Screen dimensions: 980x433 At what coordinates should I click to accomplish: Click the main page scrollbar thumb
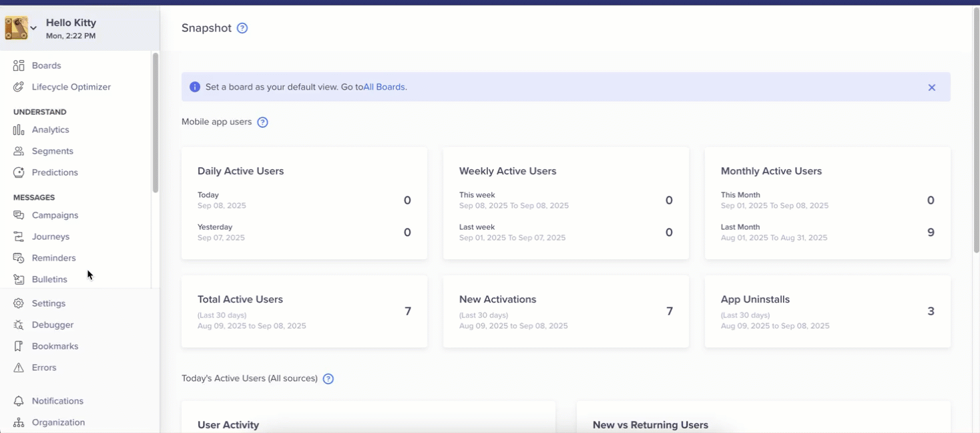point(976,130)
